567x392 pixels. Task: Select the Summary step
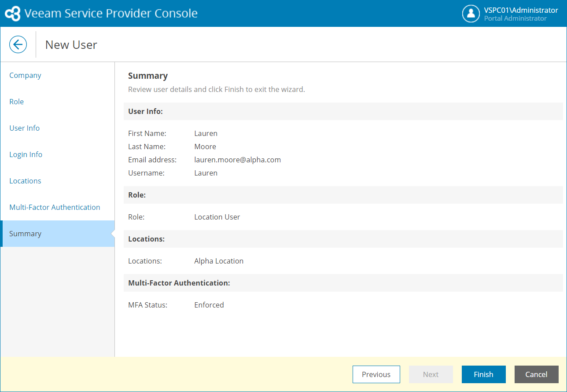coord(26,234)
